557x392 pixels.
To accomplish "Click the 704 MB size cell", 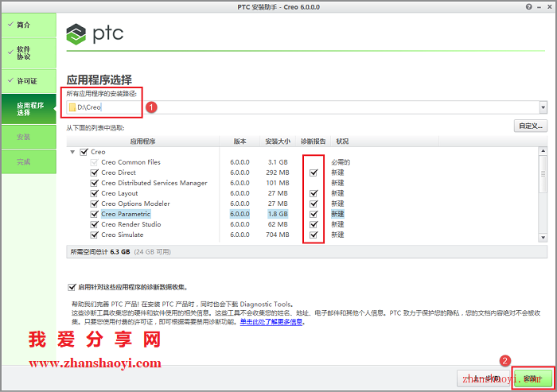I will (278, 235).
